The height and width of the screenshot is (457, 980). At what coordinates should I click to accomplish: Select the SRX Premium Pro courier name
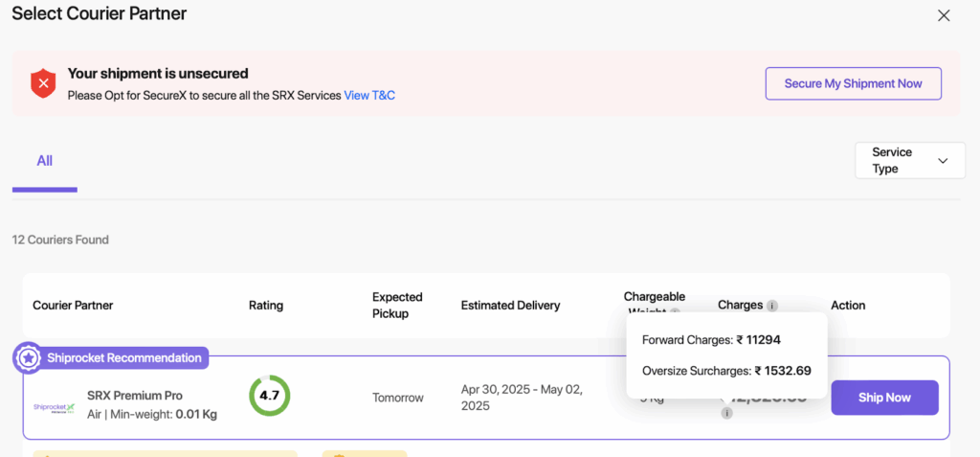click(135, 396)
